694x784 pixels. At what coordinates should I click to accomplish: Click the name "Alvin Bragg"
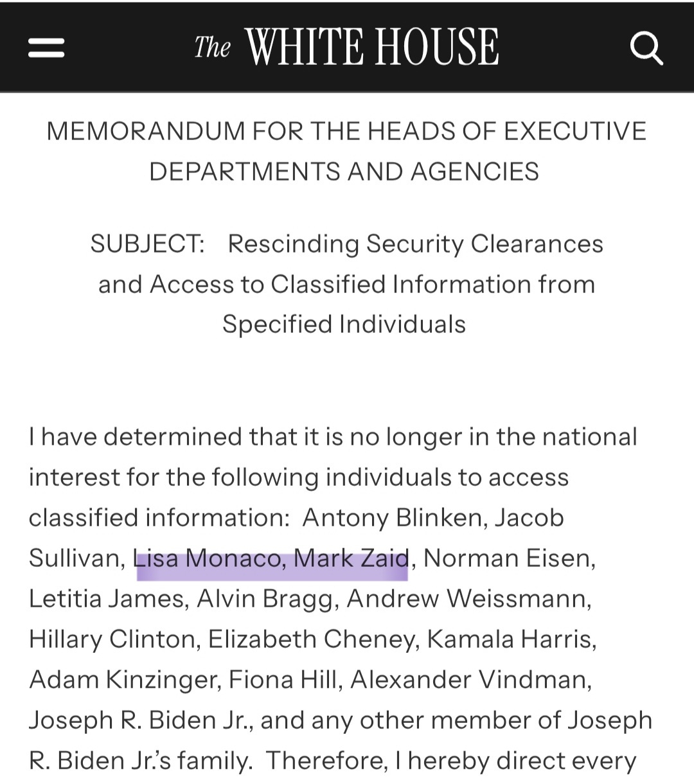click(265, 599)
